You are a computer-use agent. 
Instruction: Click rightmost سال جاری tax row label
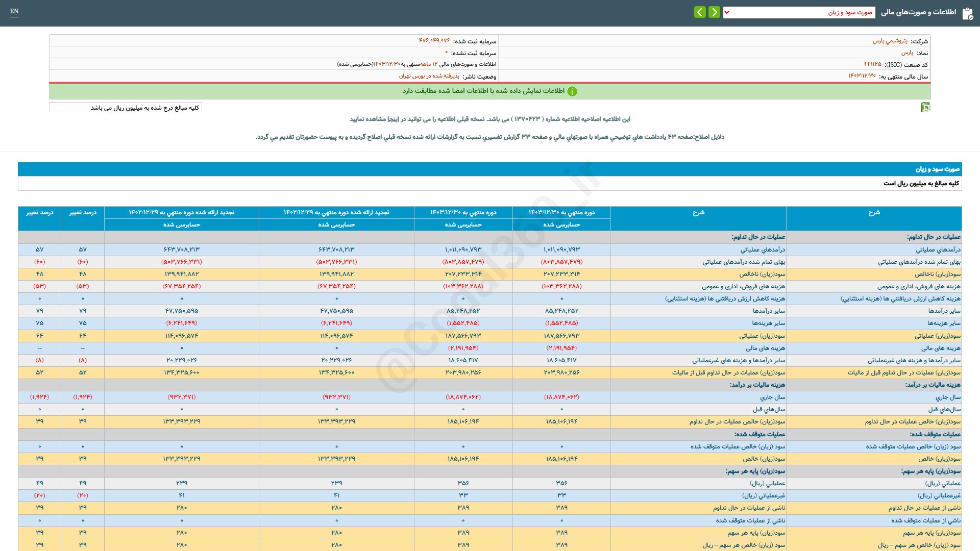(x=948, y=397)
